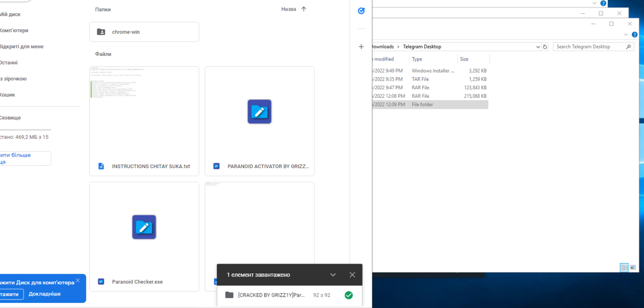Viewport: 644px width, 308px height.
Task: Minimize the front Telegram Desktop Explorer window
Action: [593, 24]
